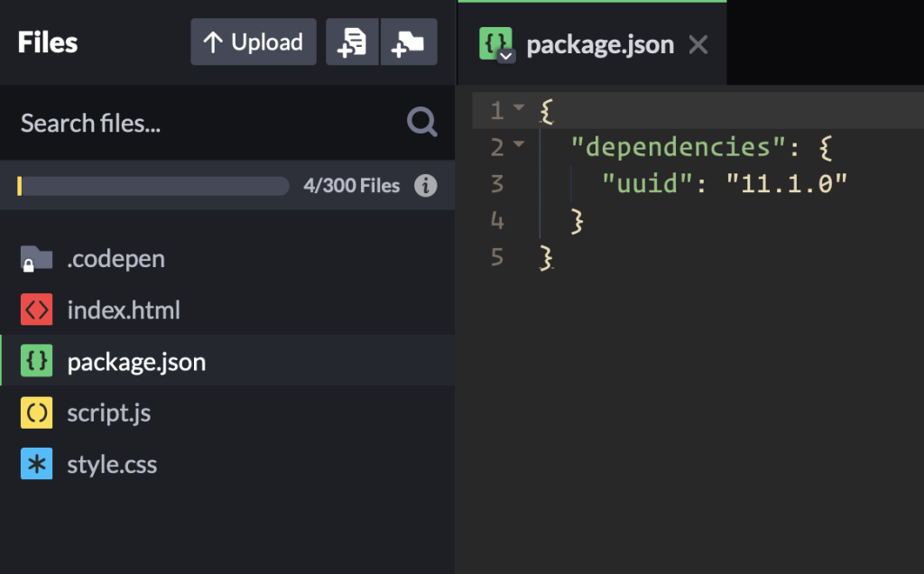Switch to the package.json editor tab
The width and height of the screenshot is (924, 574).
599,45
